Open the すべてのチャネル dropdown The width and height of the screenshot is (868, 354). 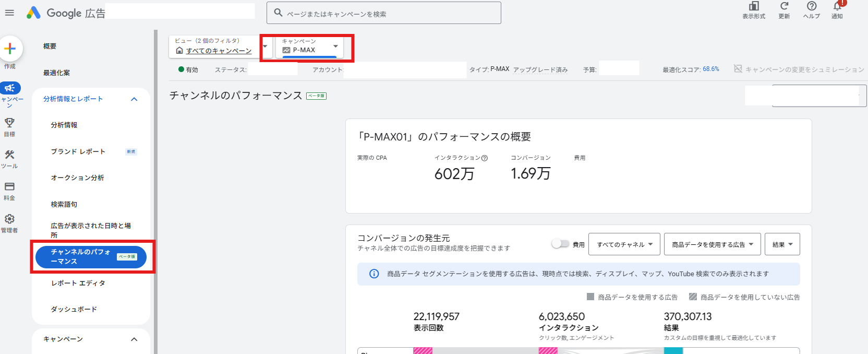pos(624,244)
